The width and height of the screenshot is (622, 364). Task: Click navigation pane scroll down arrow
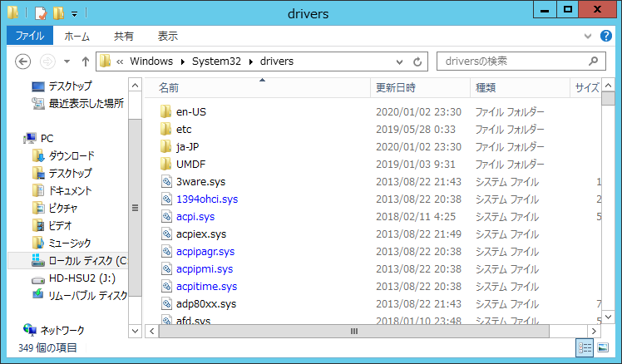click(x=135, y=331)
